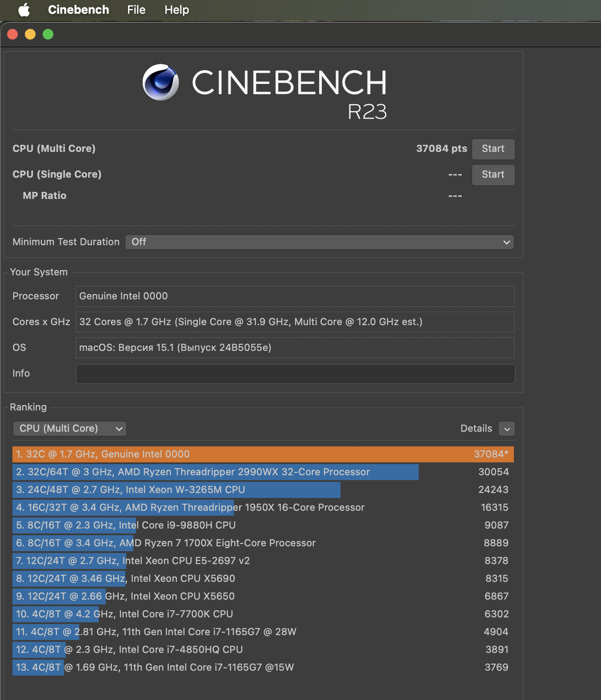Click the Info text field

(x=295, y=374)
